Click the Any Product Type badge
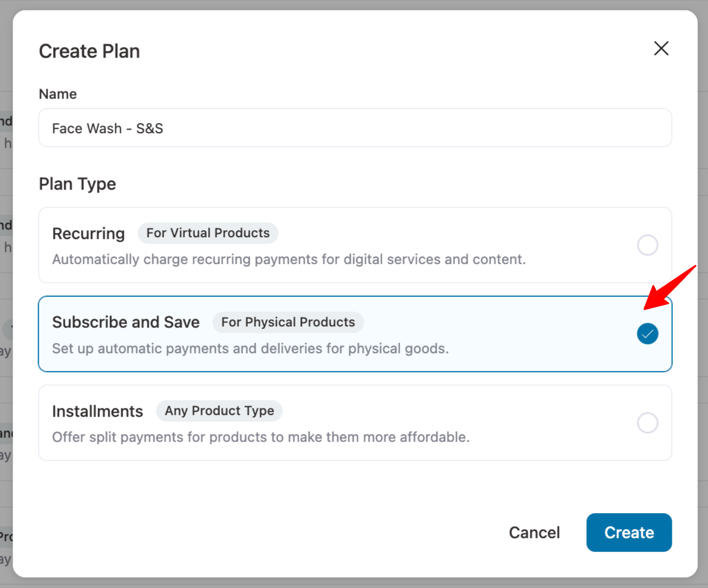Viewport: 708px width, 588px height. tap(219, 411)
